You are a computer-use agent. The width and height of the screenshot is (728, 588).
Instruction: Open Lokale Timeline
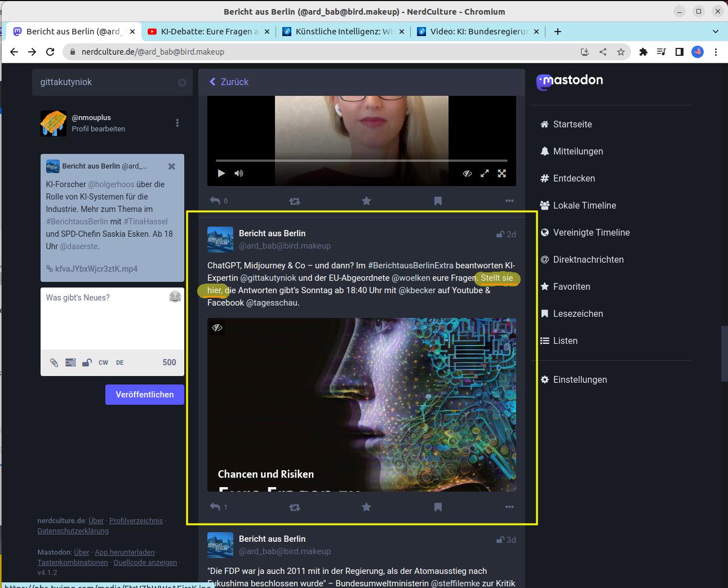pyautogui.click(x=578, y=205)
